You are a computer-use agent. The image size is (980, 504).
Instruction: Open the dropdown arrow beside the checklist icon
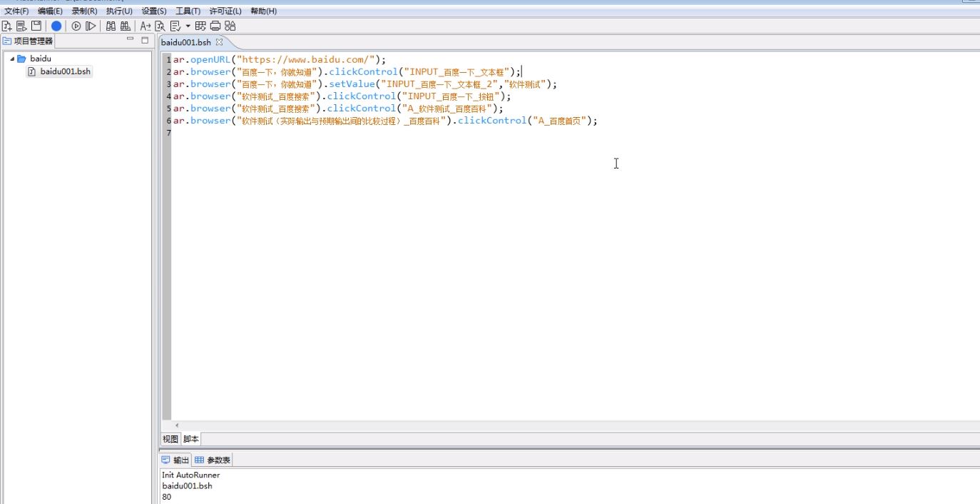pos(188,26)
